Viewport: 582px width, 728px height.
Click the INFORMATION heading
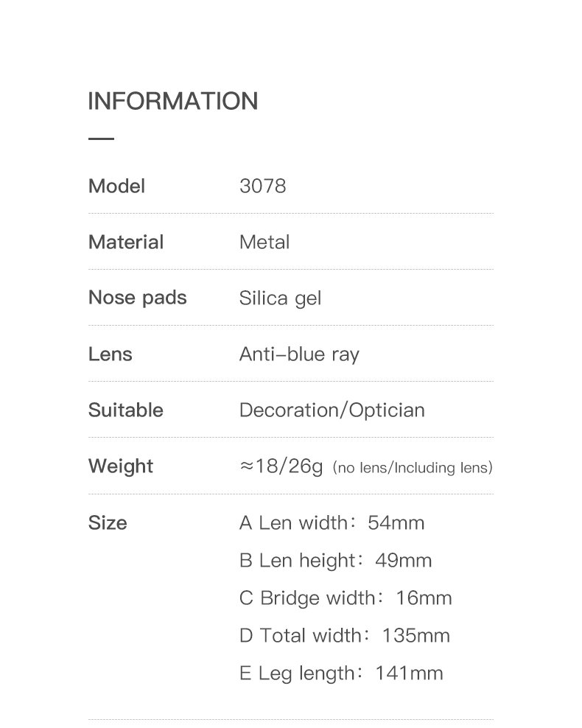pos(172,101)
